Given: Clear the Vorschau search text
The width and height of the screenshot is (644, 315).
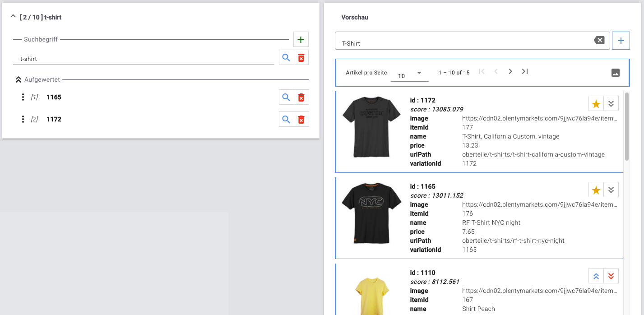Looking at the screenshot, I should pyautogui.click(x=599, y=41).
